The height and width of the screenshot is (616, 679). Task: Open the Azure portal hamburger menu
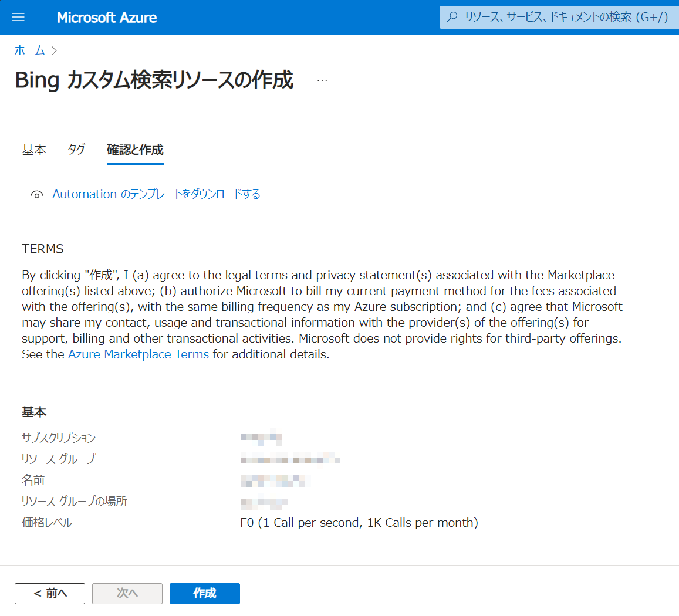[18, 18]
